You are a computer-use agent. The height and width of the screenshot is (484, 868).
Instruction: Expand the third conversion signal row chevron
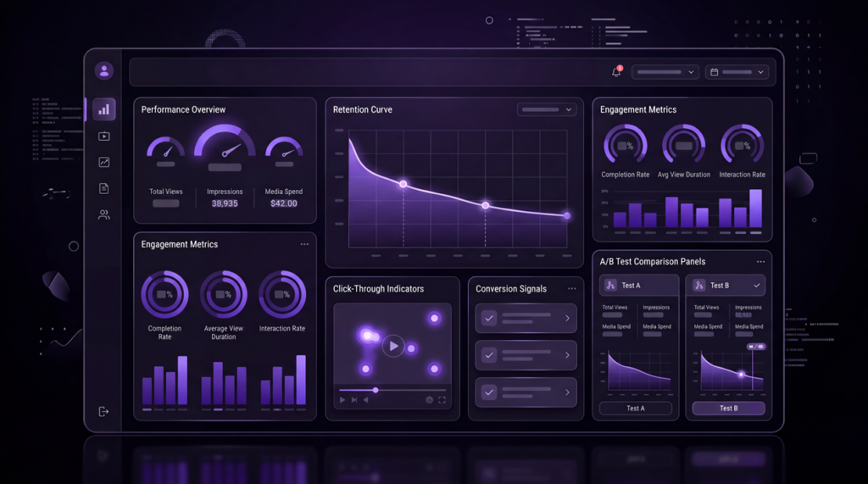[567, 392]
